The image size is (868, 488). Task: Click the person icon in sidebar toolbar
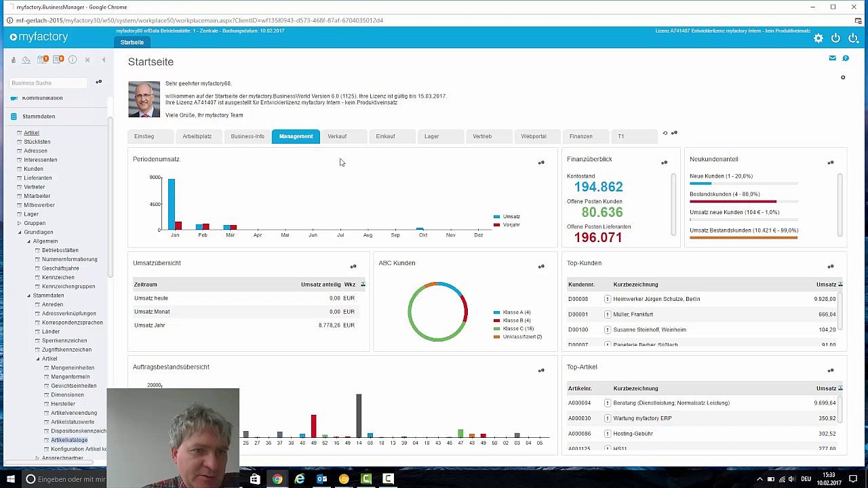click(13, 60)
